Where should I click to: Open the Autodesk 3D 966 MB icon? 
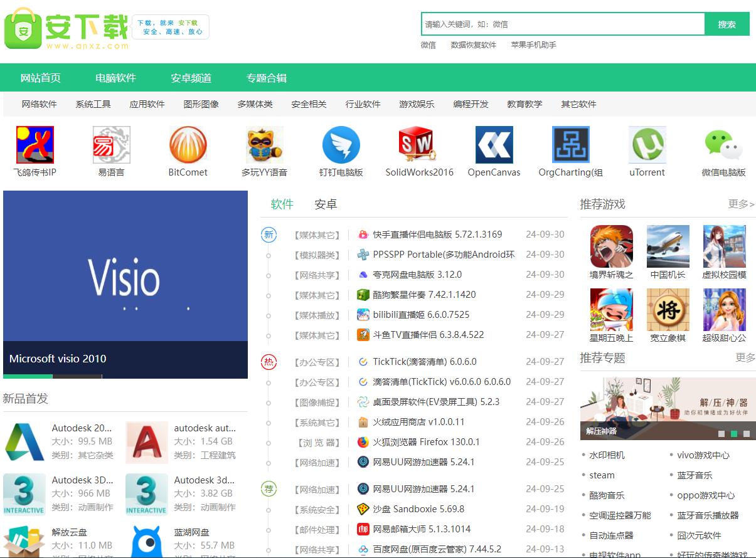pyautogui.click(x=24, y=495)
